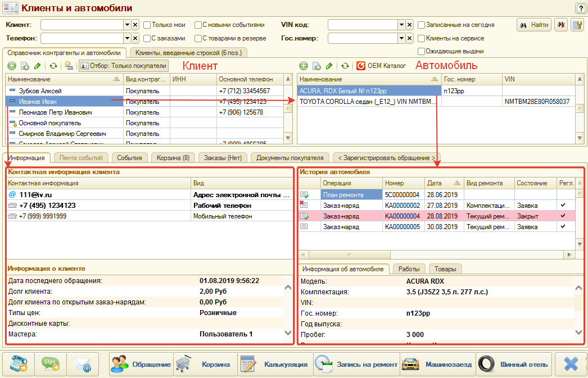
Task: Open the Клиент dropdown arrow
Action: pyautogui.click(x=127, y=25)
